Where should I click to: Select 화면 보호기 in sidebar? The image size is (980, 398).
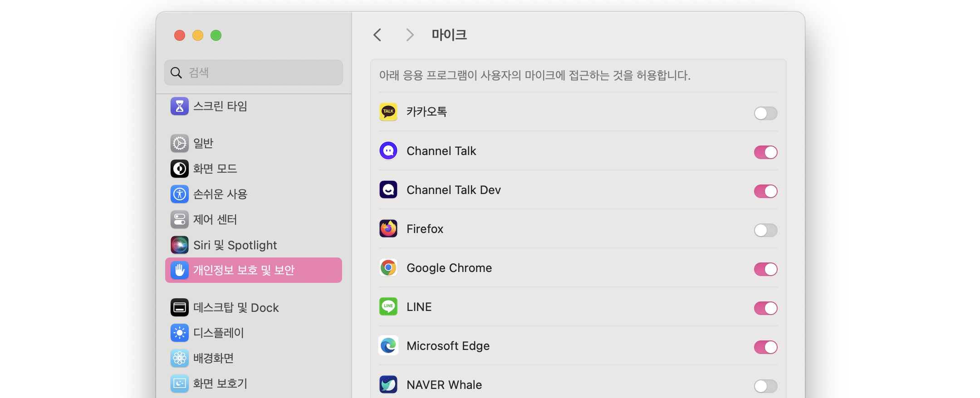click(x=254, y=383)
